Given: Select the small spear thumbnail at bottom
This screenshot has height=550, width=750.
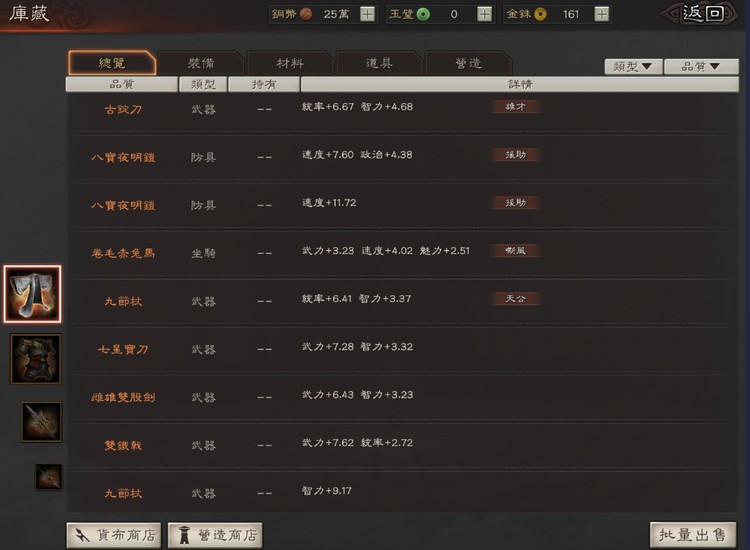Looking at the screenshot, I should click(x=49, y=477).
